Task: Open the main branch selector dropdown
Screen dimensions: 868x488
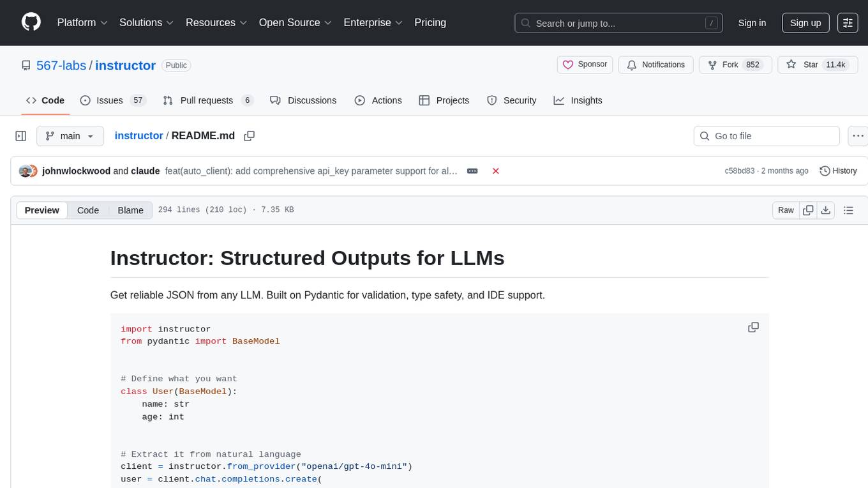Action: (70, 136)
